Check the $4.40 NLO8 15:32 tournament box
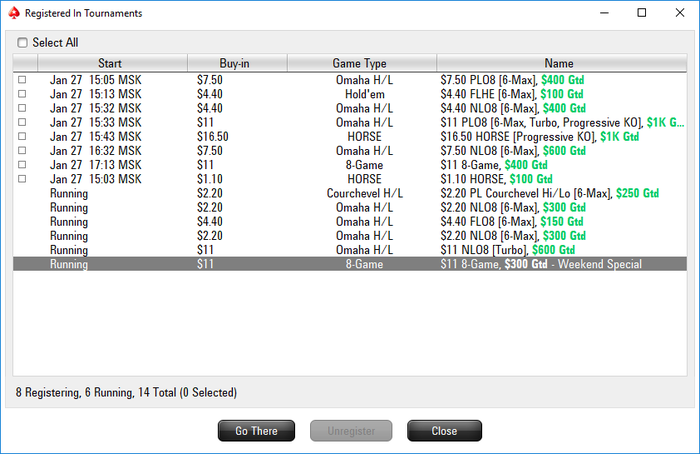Viewport: 700px width, 454px height. coord(22,108)
